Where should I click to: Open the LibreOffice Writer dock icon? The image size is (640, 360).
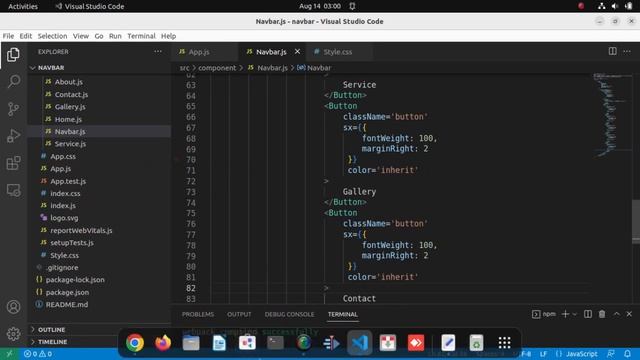(219, 342)
